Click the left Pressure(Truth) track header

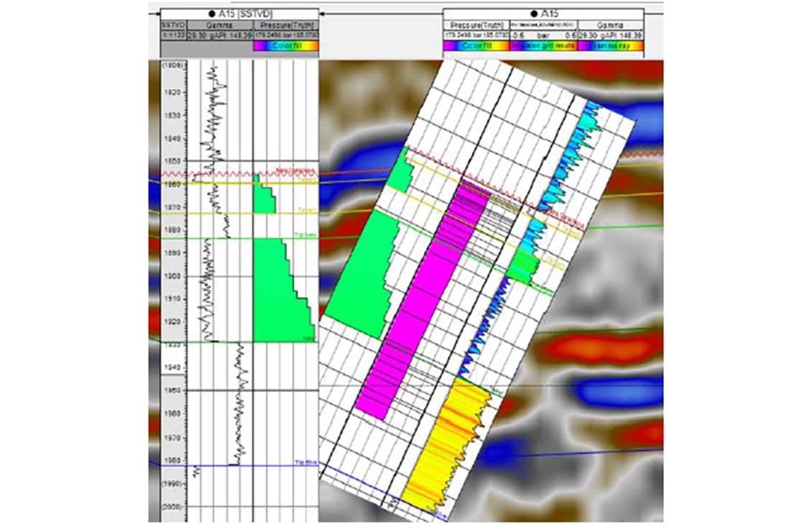point(285,24)
